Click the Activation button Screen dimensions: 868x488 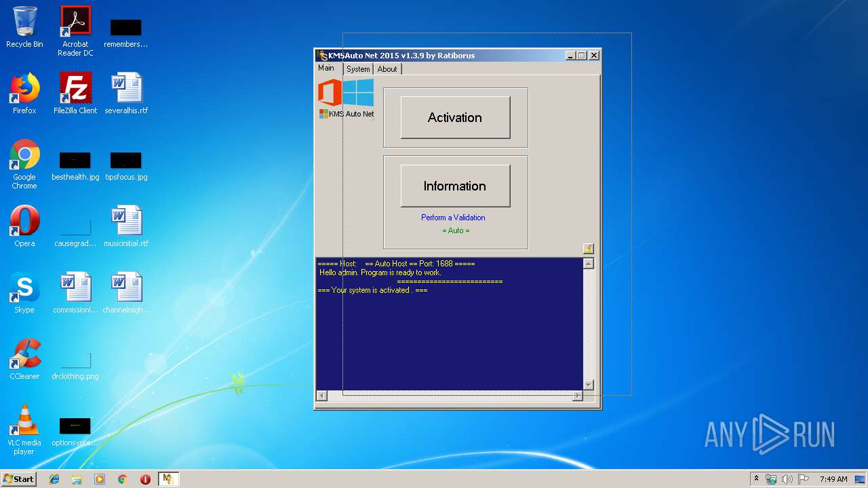pos(455,117)
